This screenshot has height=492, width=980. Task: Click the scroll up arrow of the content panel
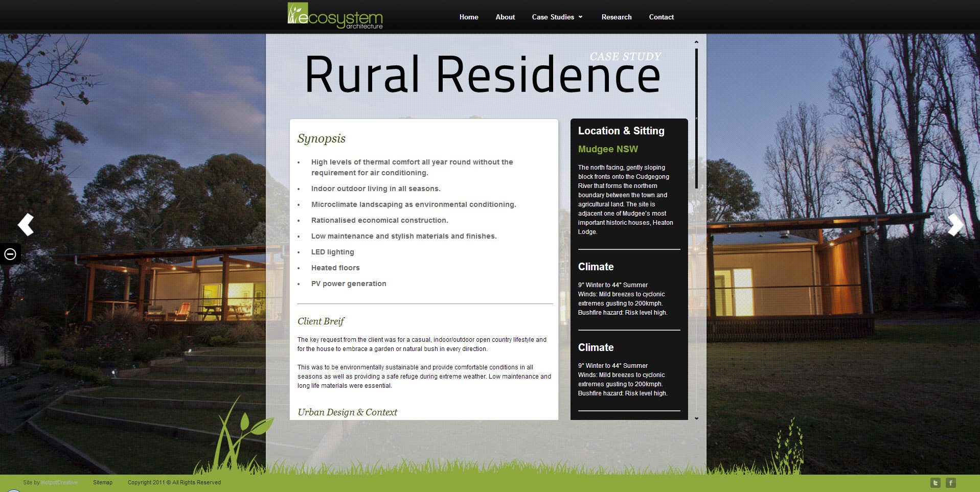pos(696,42)
